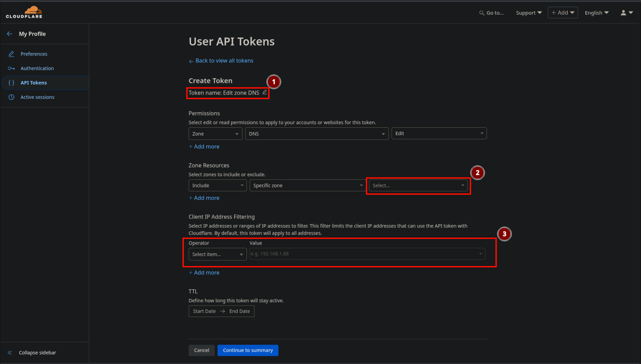Open the Specific zone selector

click(x=307, y=185)
